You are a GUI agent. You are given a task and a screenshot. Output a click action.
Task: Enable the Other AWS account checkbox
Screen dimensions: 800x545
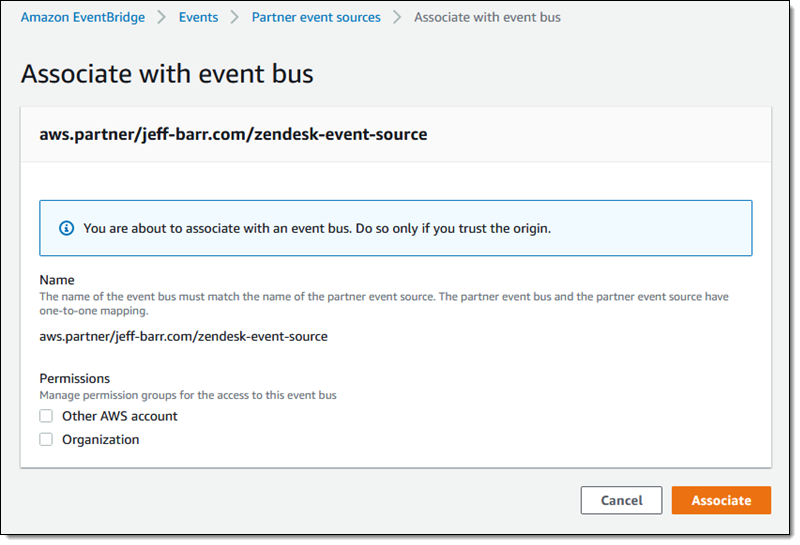click(x=46, y=416)
